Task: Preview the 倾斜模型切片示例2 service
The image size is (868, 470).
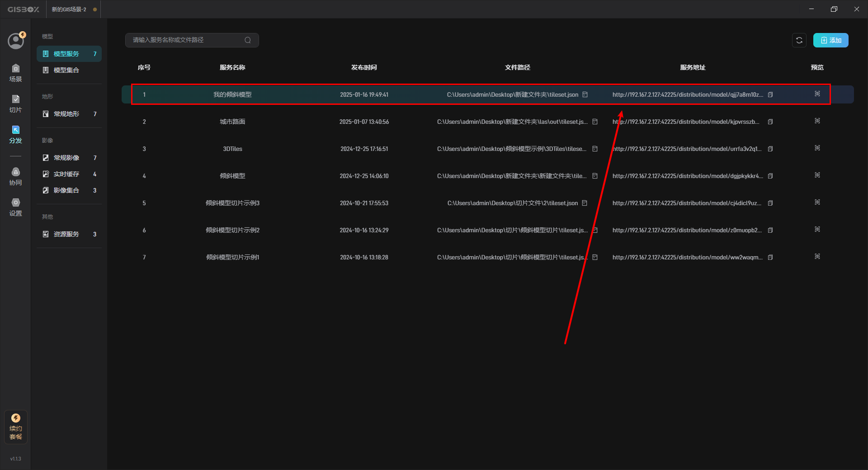Action: click(x=817, y=229)
